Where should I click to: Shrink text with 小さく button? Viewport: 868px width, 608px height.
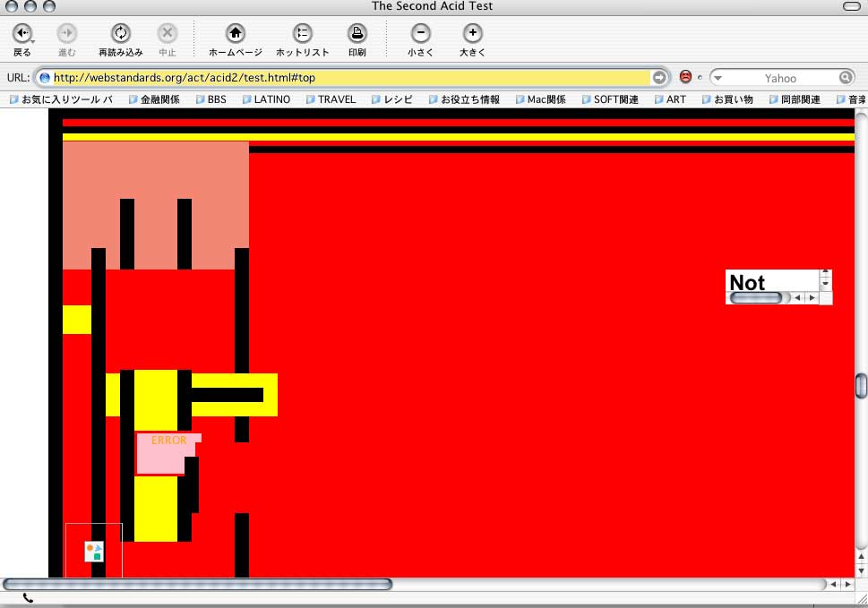(421, 39)
